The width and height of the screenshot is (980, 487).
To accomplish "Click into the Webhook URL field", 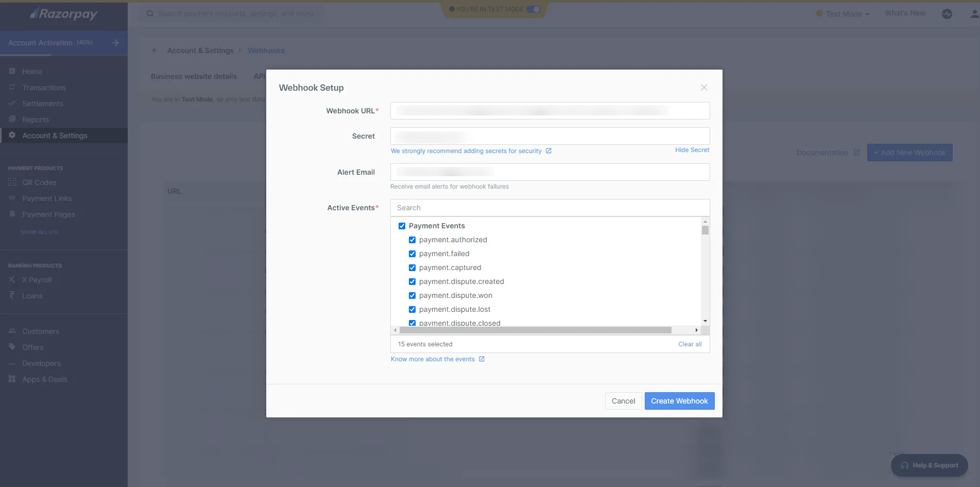I will [550, 111].
